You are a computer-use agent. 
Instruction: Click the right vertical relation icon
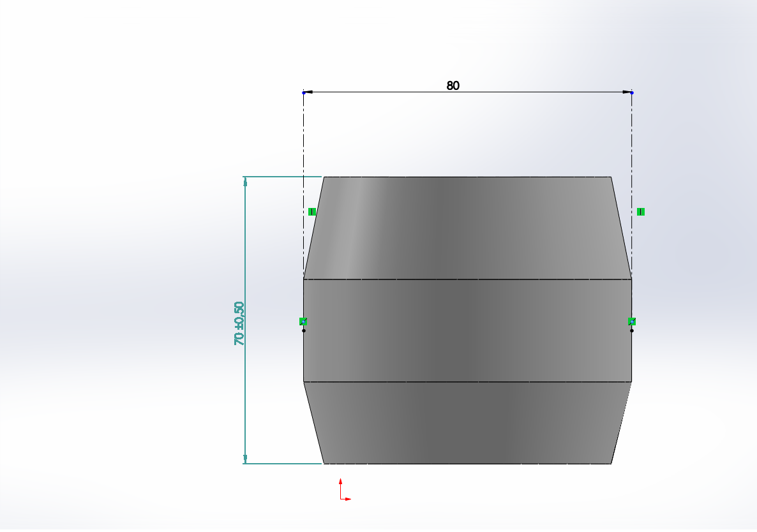click(640, 211)
